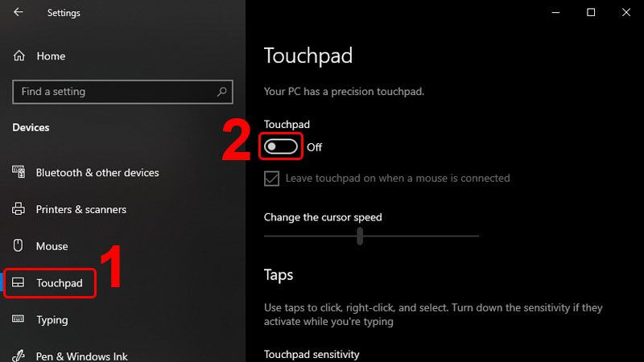This screenshot has height=362, width=644.
Task: Open Bluetooth & other devices page
Action: click(97, 173)
